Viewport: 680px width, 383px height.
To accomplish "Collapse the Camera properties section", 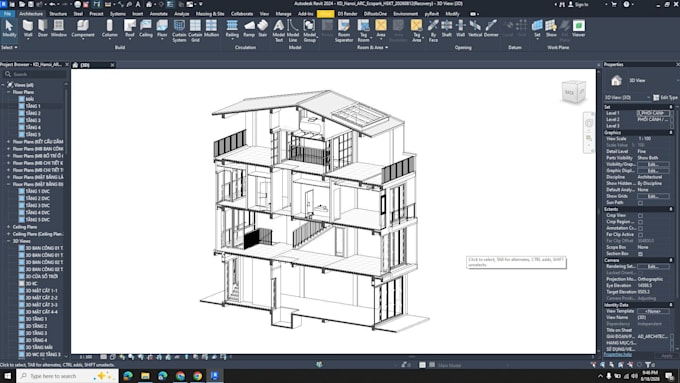I will click(x=671, y=260).
